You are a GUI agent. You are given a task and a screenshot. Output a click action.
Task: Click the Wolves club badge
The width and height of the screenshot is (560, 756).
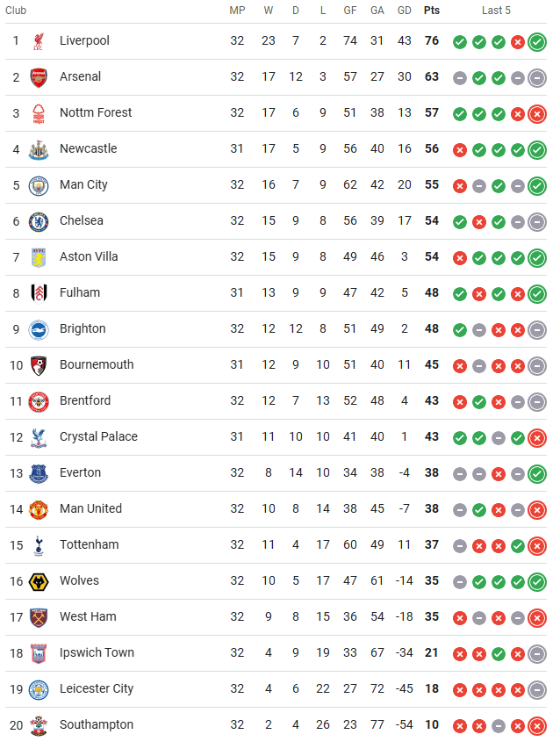pos(39,582)
